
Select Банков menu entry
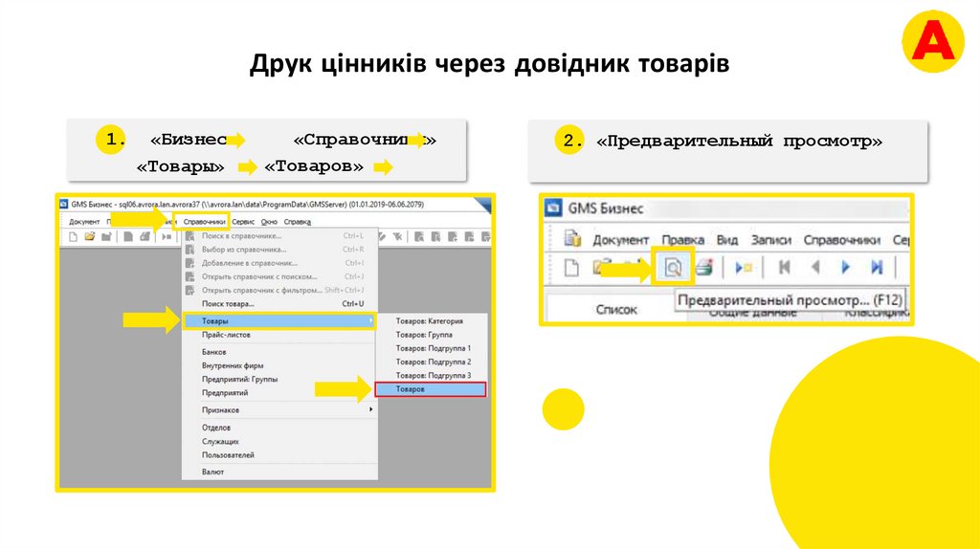tap(280, 352)
